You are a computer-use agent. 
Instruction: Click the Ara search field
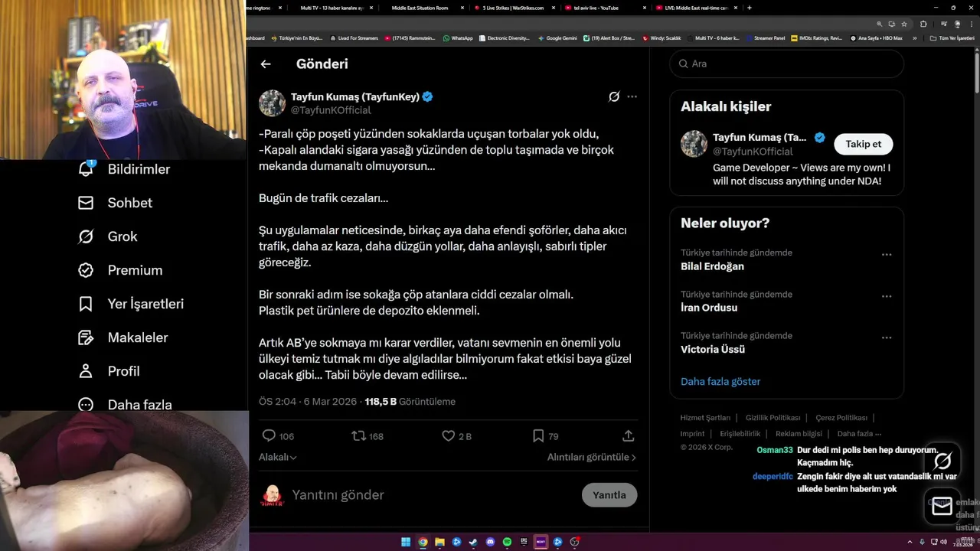(787, 64)
